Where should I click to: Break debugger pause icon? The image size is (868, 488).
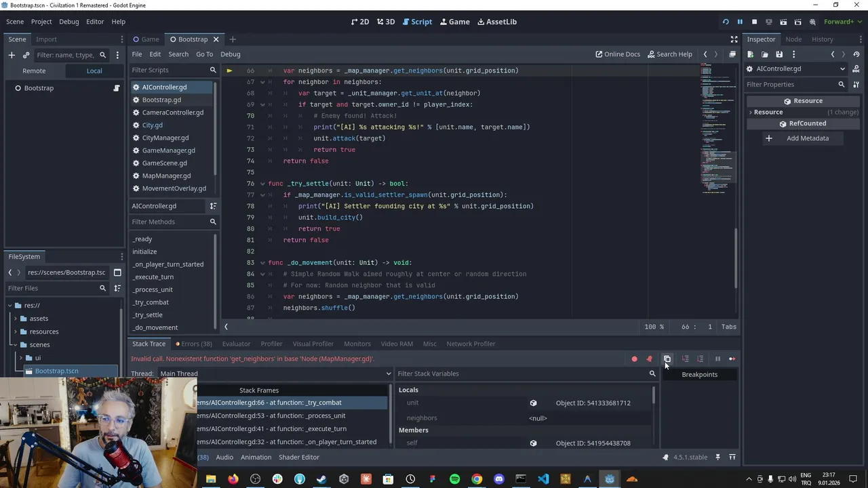pyautogui.click(x=717, y=359)
